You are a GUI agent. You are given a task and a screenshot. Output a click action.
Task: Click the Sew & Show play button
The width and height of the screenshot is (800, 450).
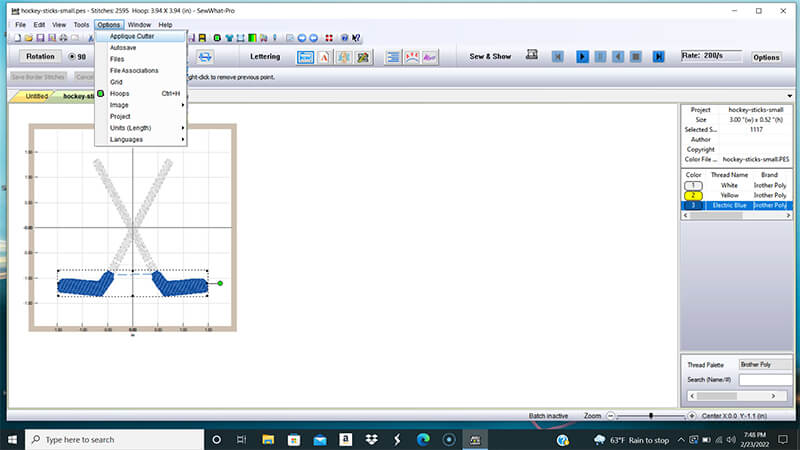coord(582,57)
